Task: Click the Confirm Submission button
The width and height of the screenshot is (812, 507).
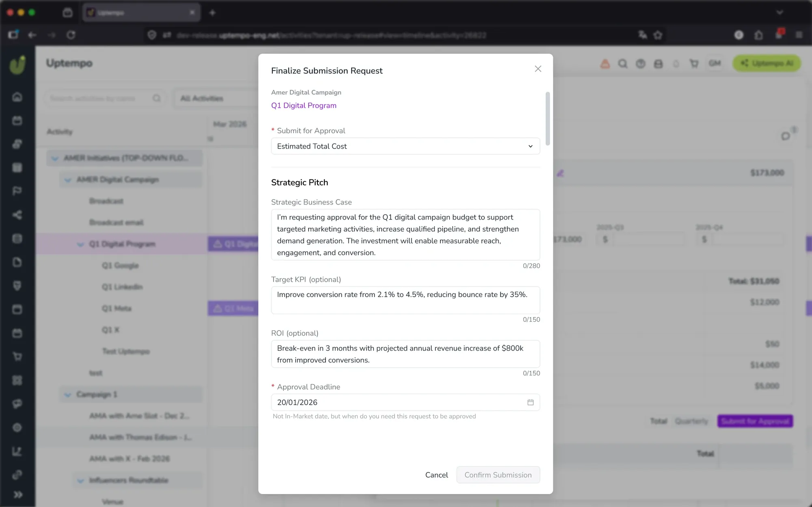Action: pyautogui.click(x=498, y=475)
